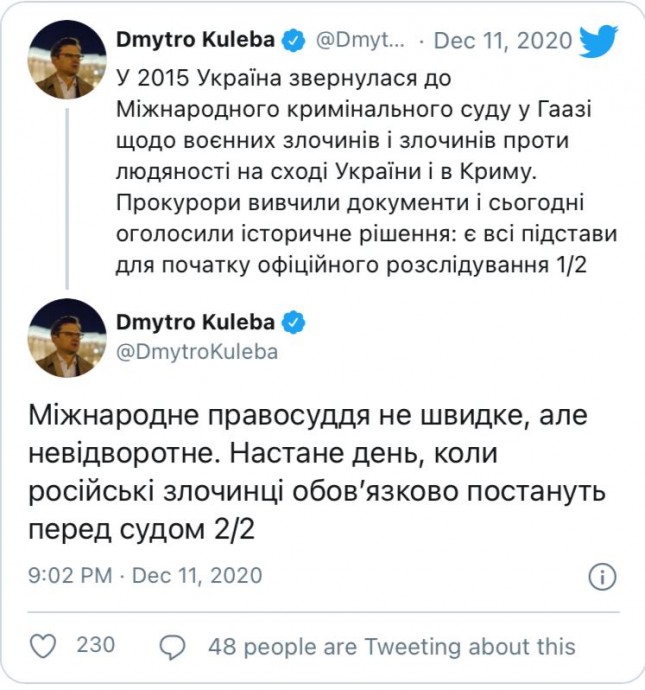The height and width of the screenshot is (690, 645).
Task: Click the reply speech bubble icon
Action: click(x=173, y=646)
